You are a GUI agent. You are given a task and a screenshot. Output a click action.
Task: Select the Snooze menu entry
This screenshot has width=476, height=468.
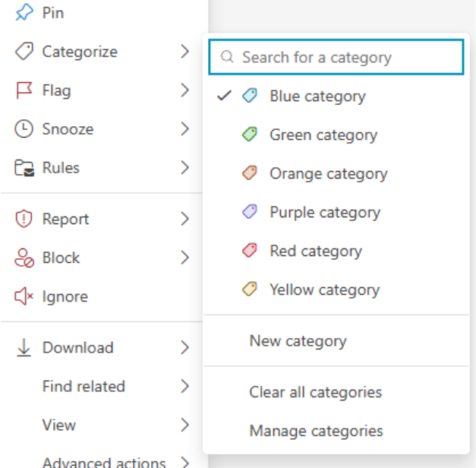102,129
